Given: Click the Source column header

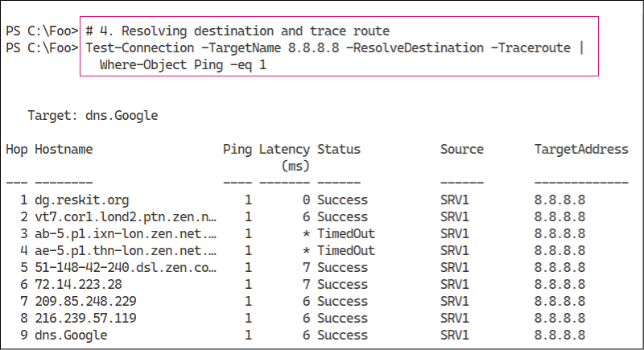Looking at the screenshot, I should point(461,150).
